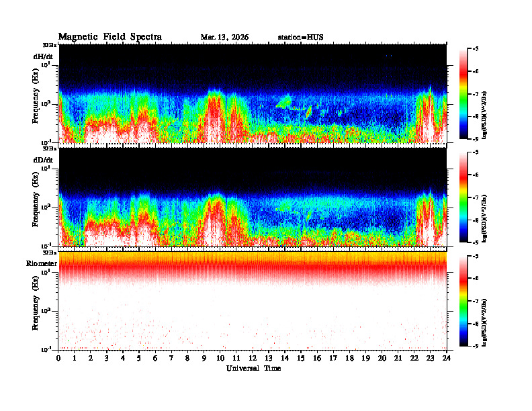Click hour "0" on the Universal Time axis
532x411 pixels.
[x=58, y=359]
